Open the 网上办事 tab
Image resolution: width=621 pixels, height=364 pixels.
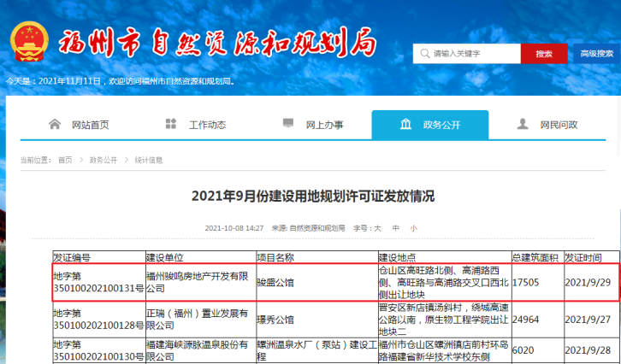[x=313, y=125]
